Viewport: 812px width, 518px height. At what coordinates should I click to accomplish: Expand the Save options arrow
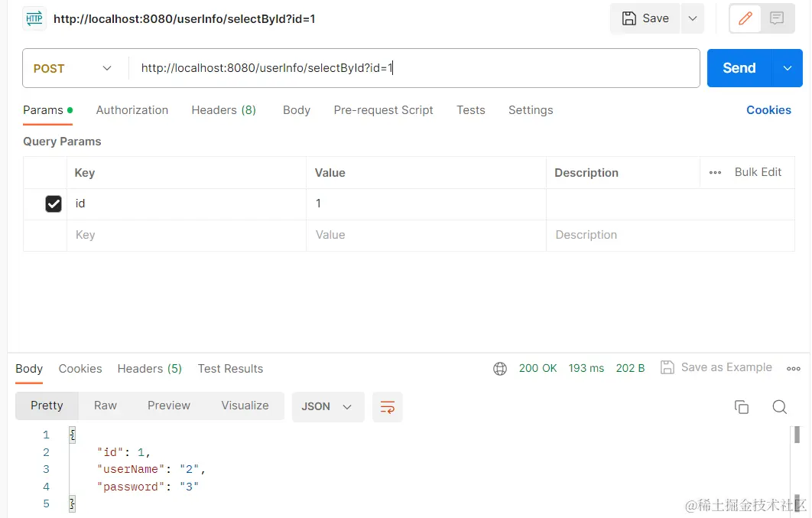tap(692, 18)
